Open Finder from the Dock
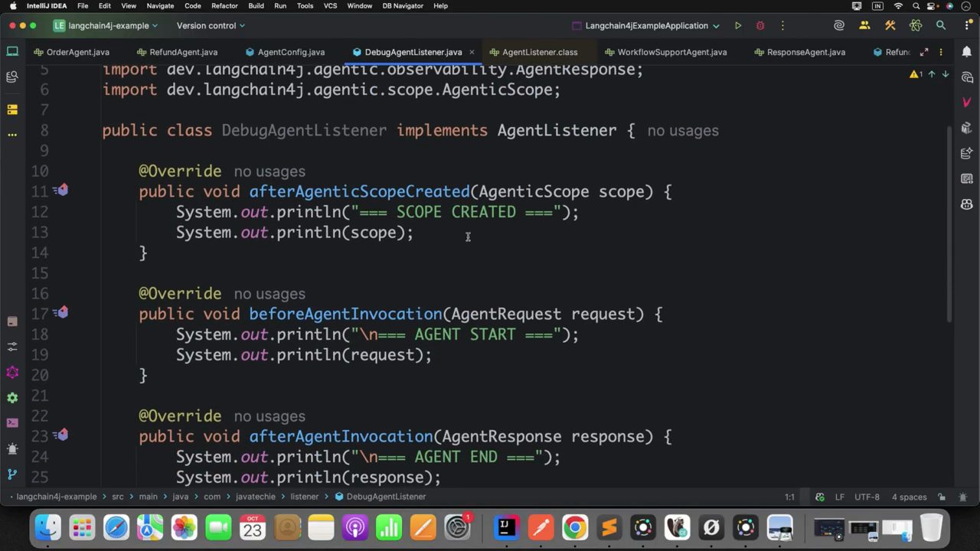The height and width of the screenshot is (551, 980). [47, 528]
